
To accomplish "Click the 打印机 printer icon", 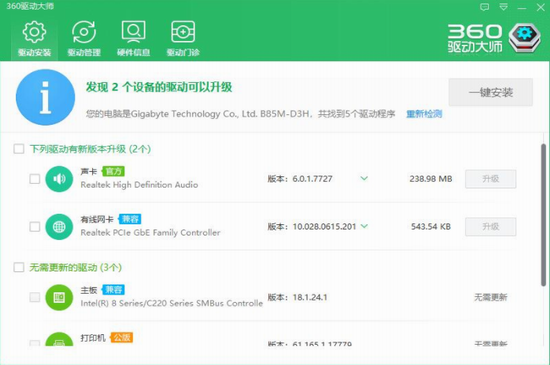I will 59,339.
